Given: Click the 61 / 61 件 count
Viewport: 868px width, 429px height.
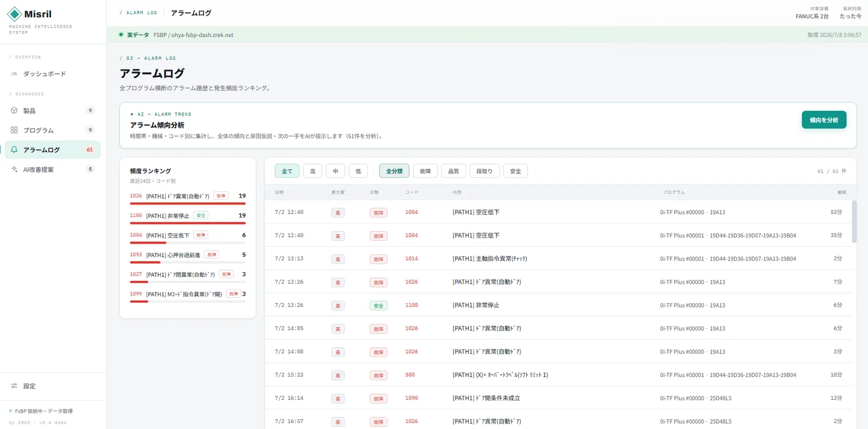Looking at the screenshot, I should tap(832, 171).
